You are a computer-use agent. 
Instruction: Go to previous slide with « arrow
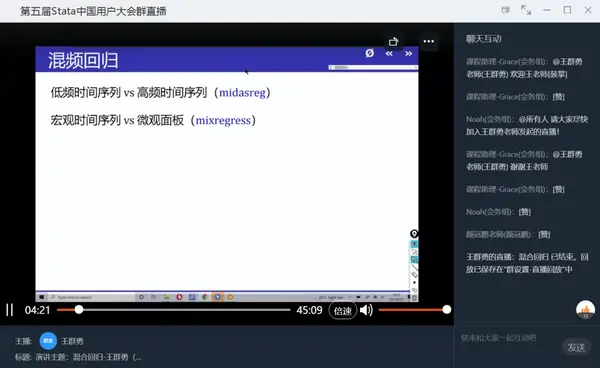pos(389,54)
